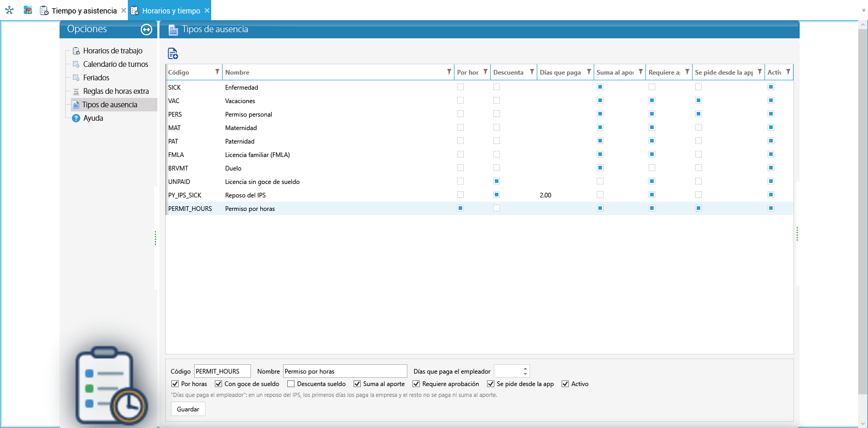Image resolution: width=868 pixels, height=428 pixels.
Task: Close the Horarios y tiempo tab
Action: coord(207,10)
